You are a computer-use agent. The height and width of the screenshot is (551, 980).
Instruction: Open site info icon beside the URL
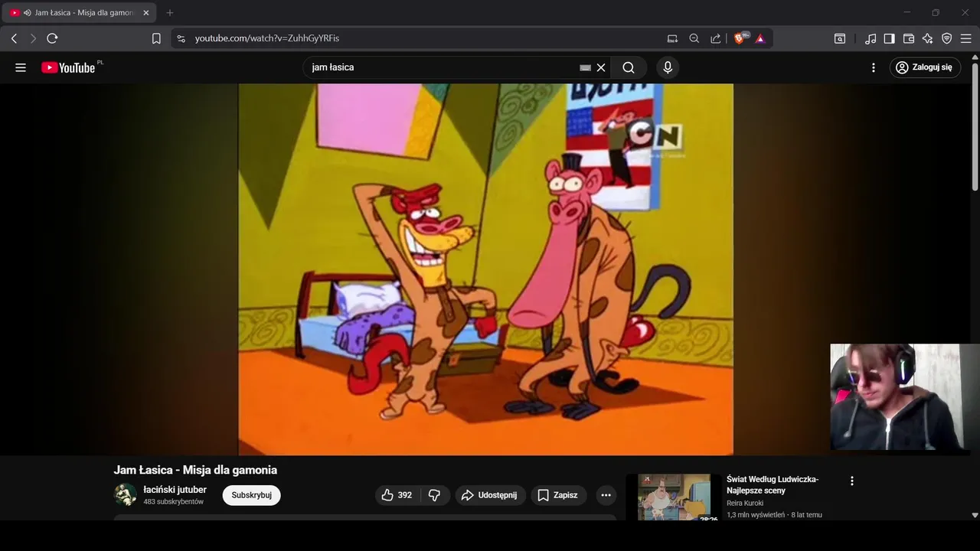click(x=181, y=38)
